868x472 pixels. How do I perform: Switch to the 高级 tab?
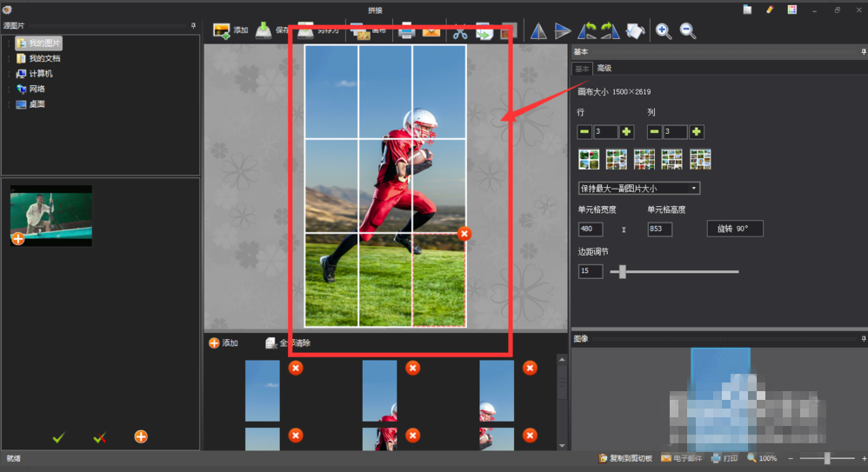pos(604,69)
